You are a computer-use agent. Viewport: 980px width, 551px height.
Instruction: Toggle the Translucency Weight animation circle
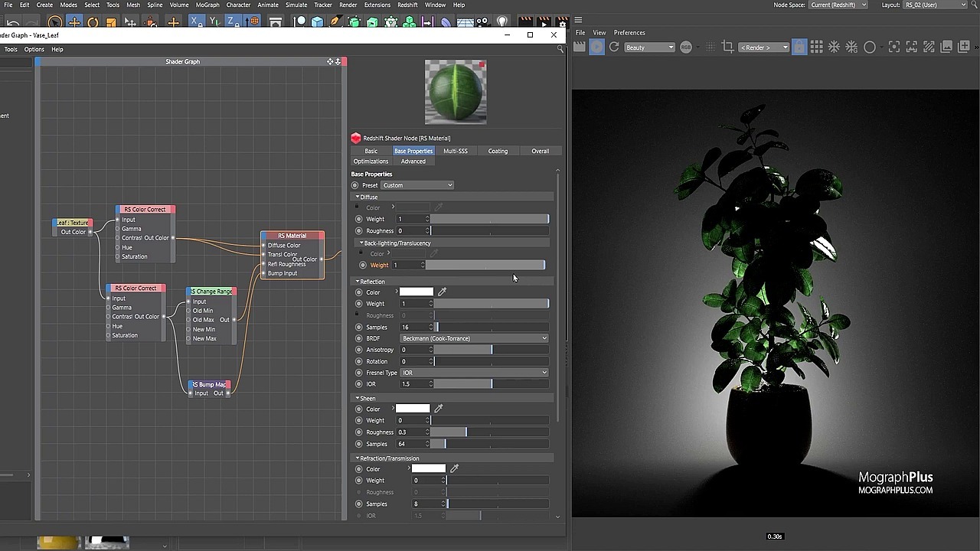[363, 266]
